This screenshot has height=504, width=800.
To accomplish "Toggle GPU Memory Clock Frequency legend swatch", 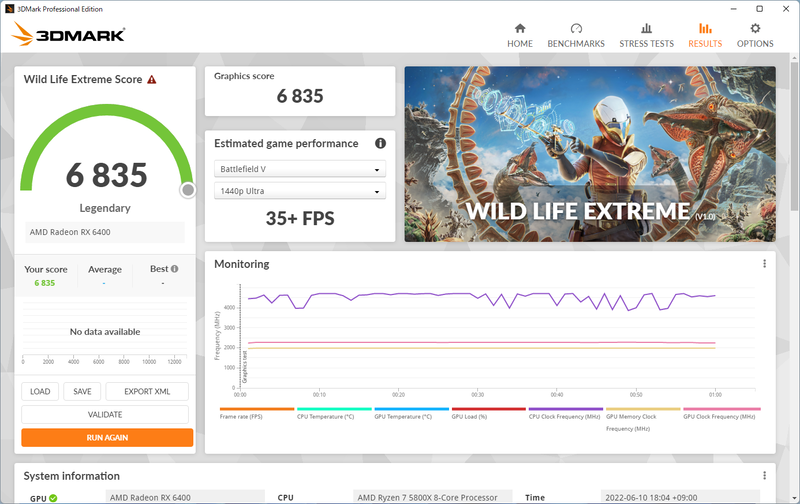I will [x=643, y=409].
